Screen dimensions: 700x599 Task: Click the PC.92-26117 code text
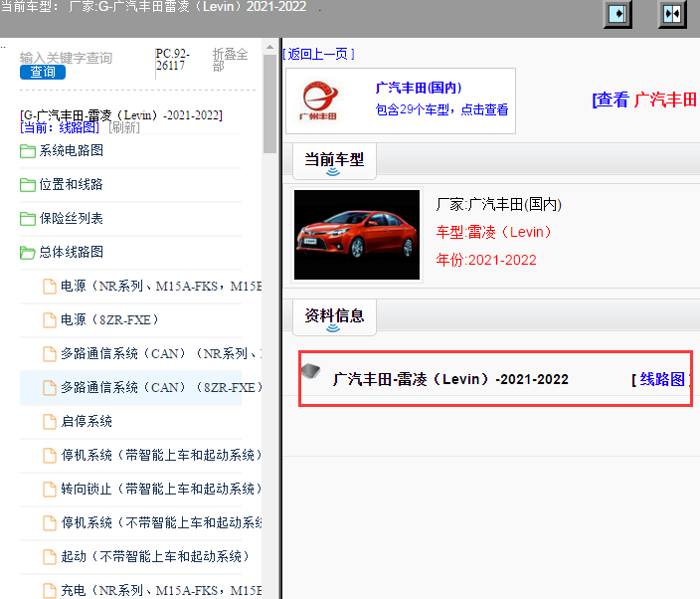[x=173, y=60]
